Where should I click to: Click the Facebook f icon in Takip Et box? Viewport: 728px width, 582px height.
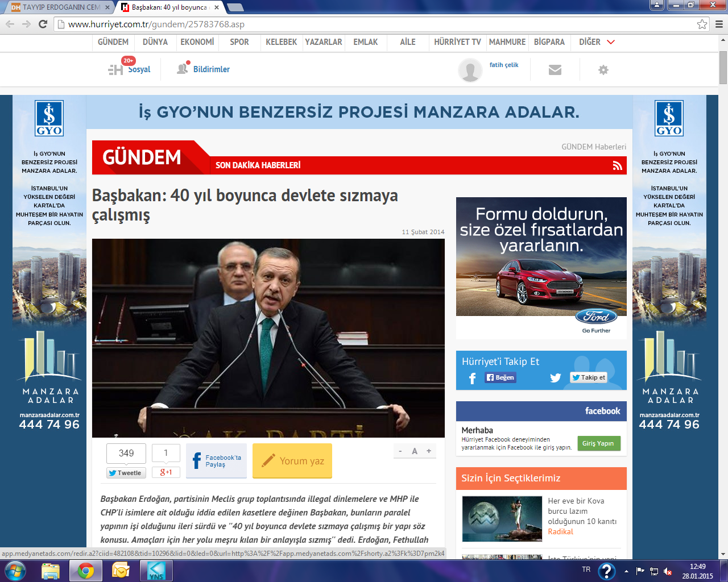point(472,379)
